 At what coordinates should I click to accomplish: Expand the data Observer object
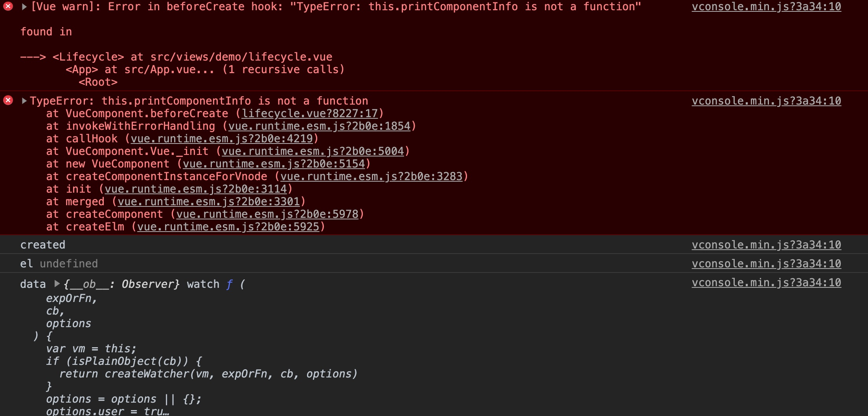point(57,283)
